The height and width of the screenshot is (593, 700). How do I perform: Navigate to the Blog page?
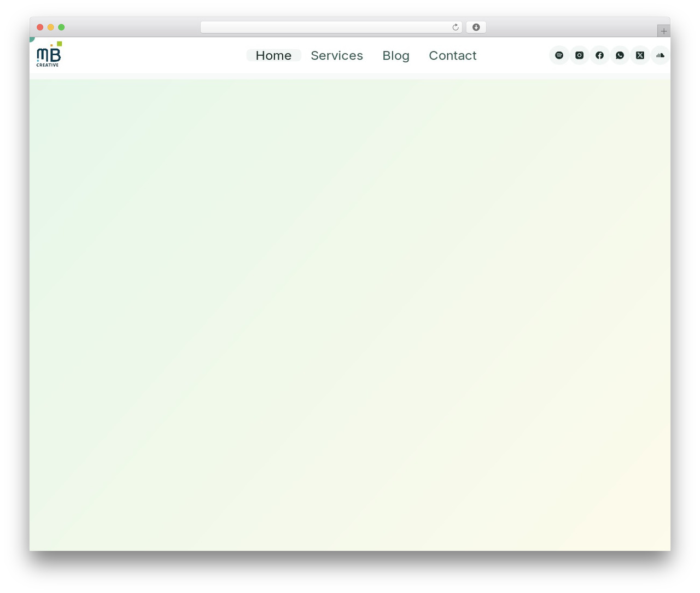point(396,55)
